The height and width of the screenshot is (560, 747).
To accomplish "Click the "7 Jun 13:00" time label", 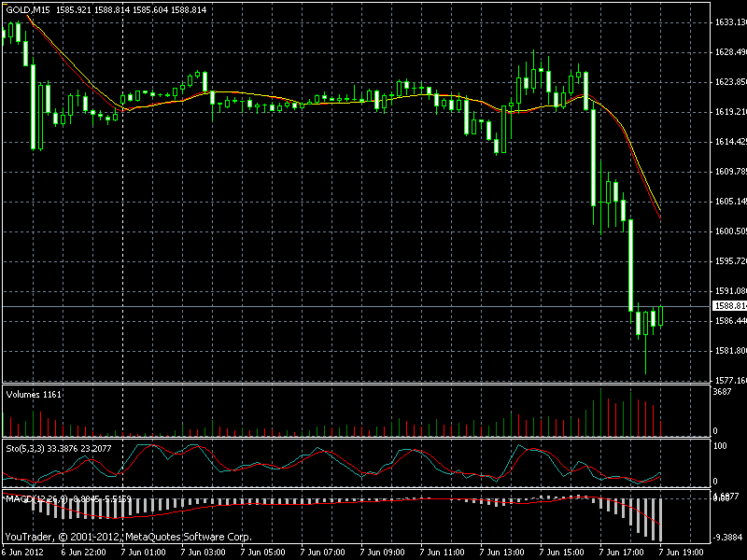I will (x=502, y=553).
